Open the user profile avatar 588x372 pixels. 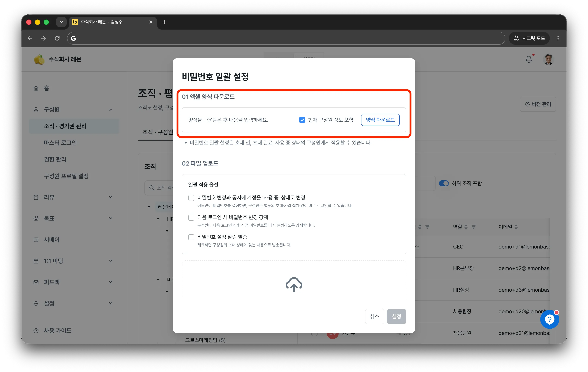pos(549,59)
